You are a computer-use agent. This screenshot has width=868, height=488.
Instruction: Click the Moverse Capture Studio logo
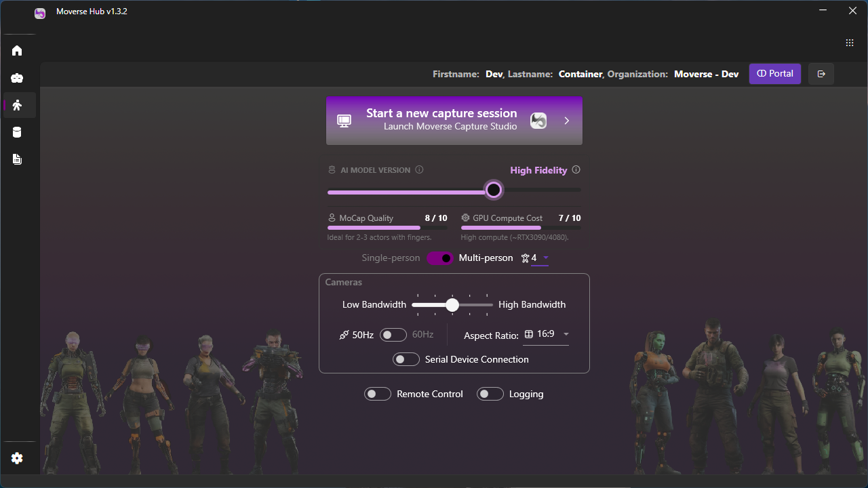coord(538,121)
